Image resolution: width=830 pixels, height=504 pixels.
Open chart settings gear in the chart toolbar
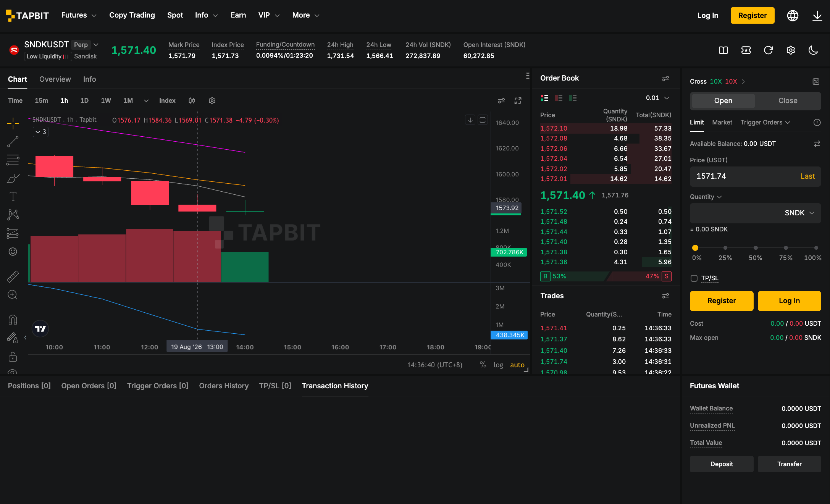[x=212, y=100]
